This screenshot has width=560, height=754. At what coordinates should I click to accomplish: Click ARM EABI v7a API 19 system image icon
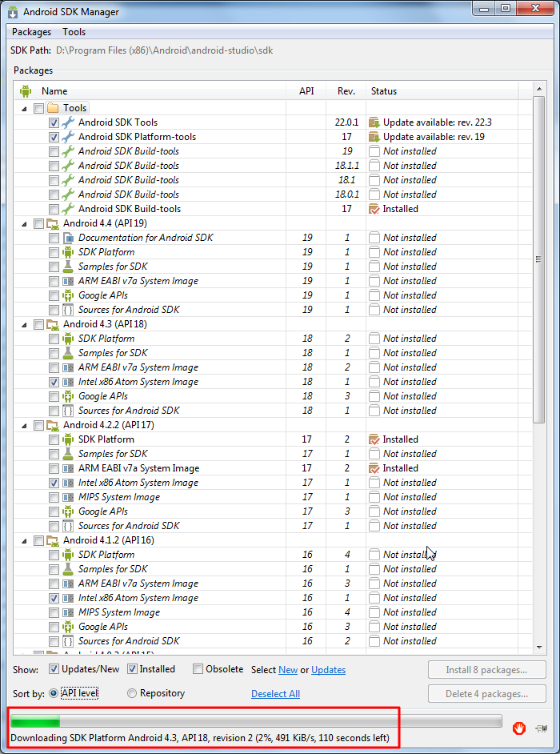pyautogui.click(x=68, y=281)
